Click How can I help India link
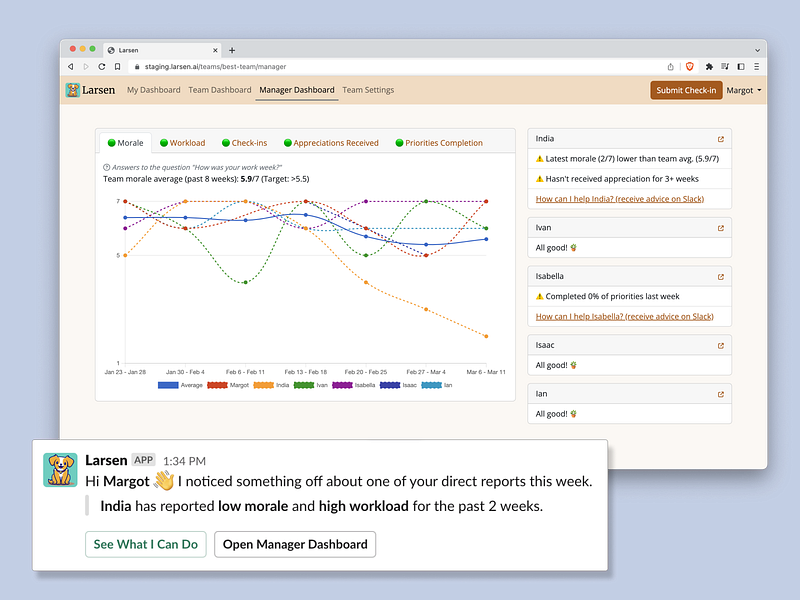Viewport: 800px width, 600px height. click(x=620, y=199)
